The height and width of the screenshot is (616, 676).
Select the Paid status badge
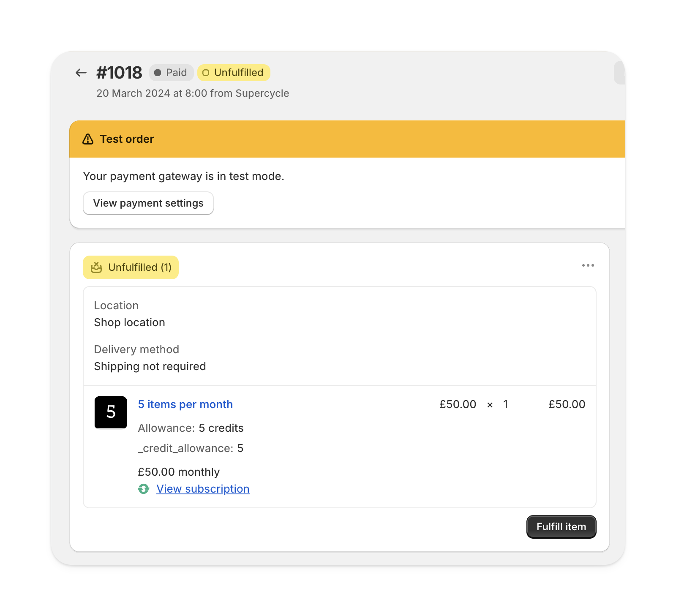tap(172, 72)
